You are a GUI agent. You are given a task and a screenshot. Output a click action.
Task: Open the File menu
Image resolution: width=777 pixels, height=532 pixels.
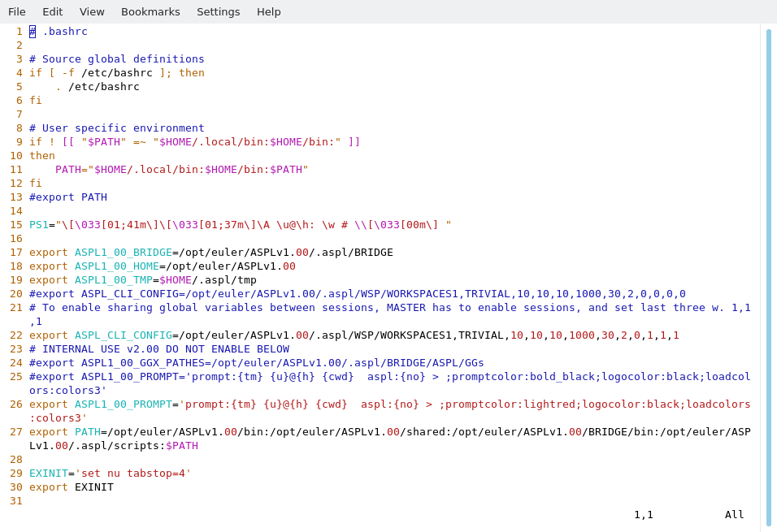click(x=17, y=11)
